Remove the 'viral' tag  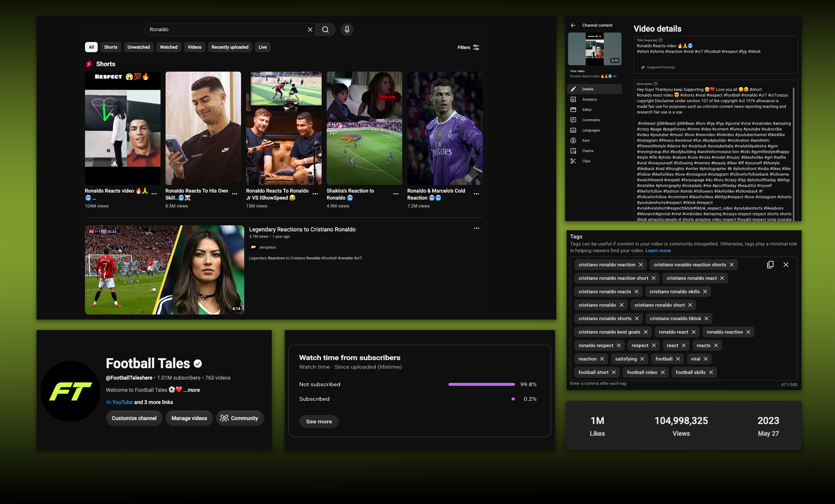coord(706,359)
